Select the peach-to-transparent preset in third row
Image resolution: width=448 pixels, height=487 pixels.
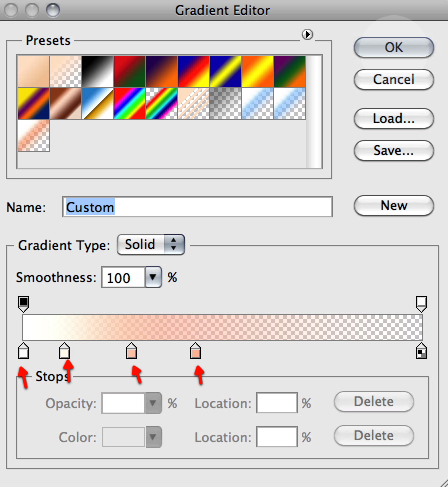33,136
